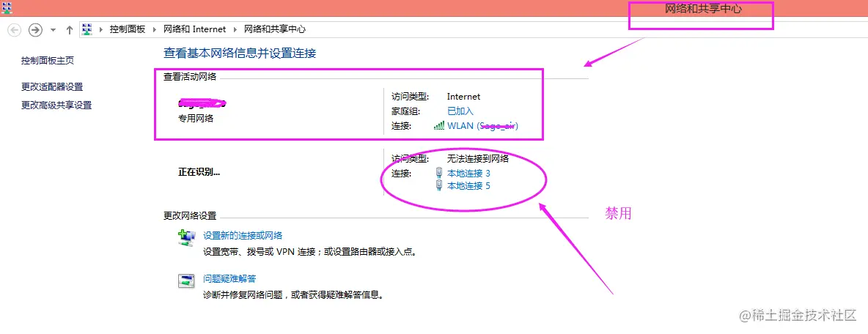Image resolution: width=868 pixels, height=334 pixels.
Task: Select the 网络和 Internet breadcrumb
Action: tap(194, 29)
